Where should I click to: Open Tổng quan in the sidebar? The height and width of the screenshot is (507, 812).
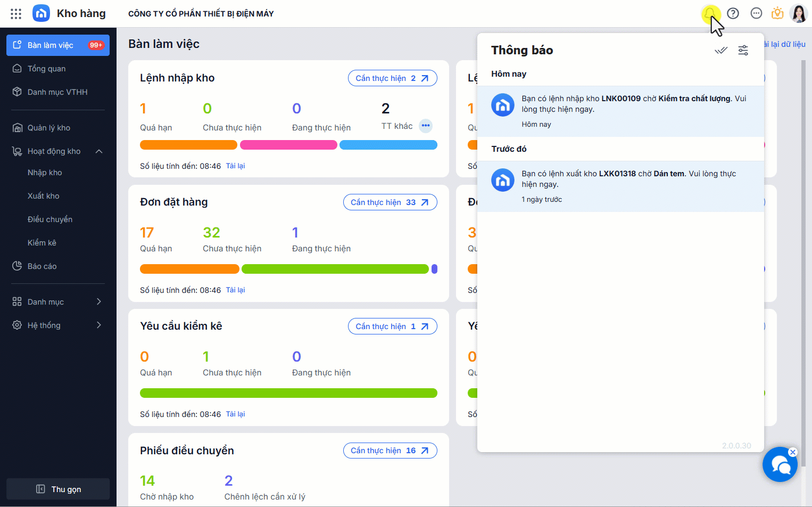[x=47, y=69]
